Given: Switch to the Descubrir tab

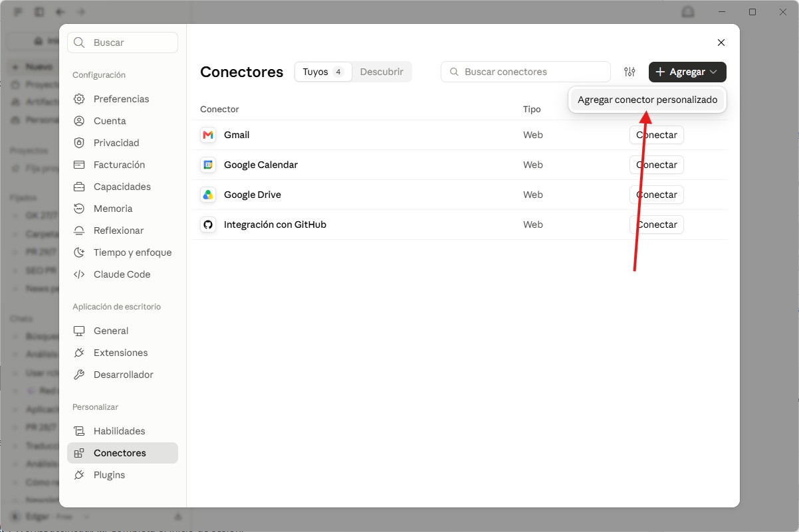Looking at the screenshot, I should (x=382, y=72).
